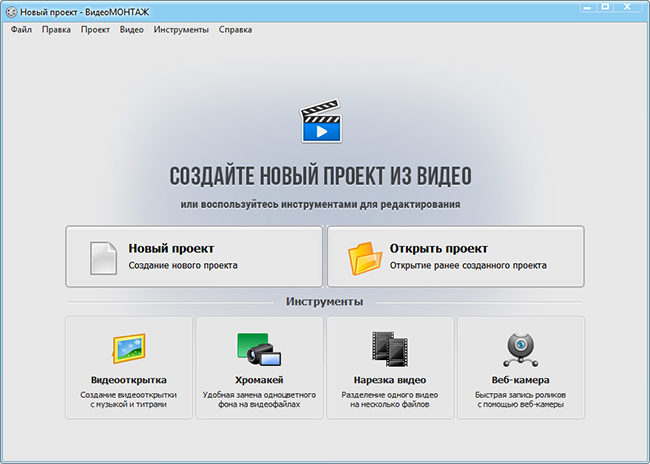The width and height of the screenshot is (650, 464).
Task: Choose the Хромакей tool description text
Action: click(x=259, y=400)
